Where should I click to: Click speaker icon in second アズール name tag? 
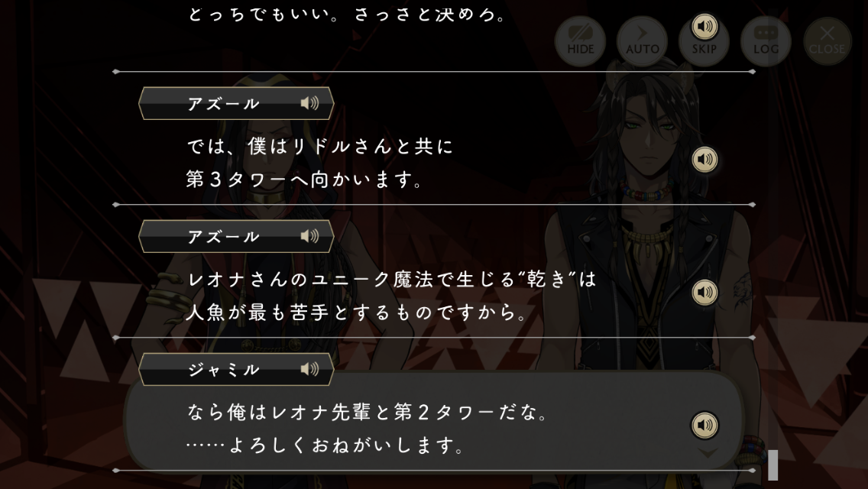(x=309, y=236)
